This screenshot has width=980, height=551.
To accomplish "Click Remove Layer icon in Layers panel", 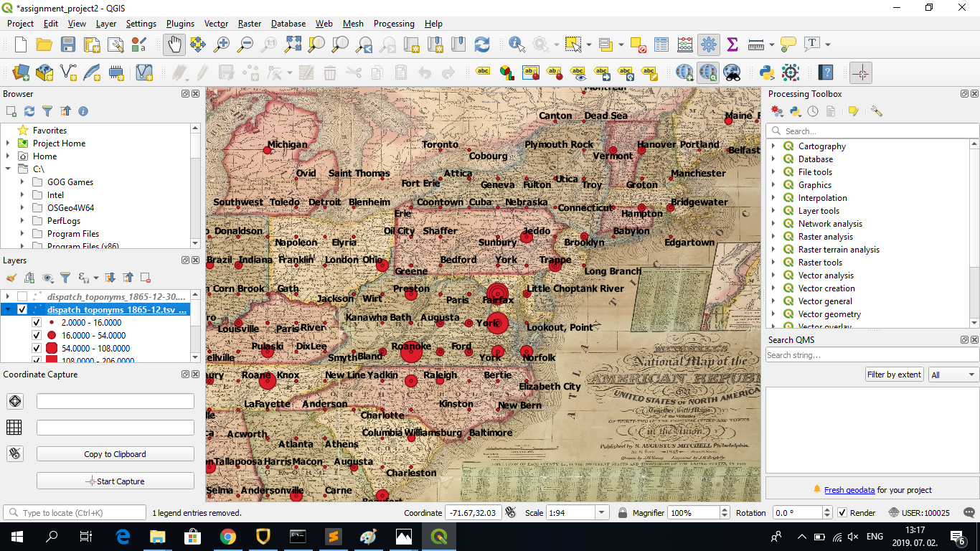I will [146, 278].
